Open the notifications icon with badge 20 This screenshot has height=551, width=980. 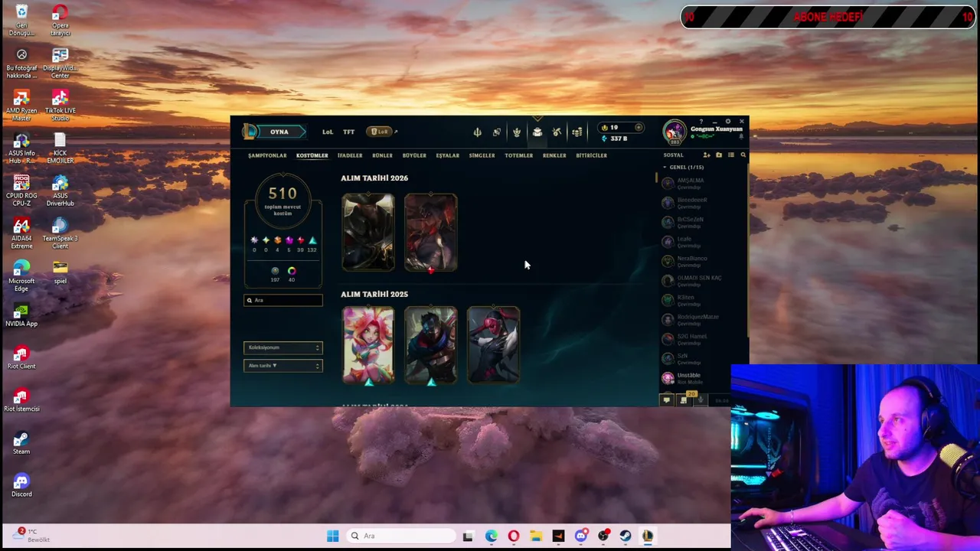[x=684, y=400]
